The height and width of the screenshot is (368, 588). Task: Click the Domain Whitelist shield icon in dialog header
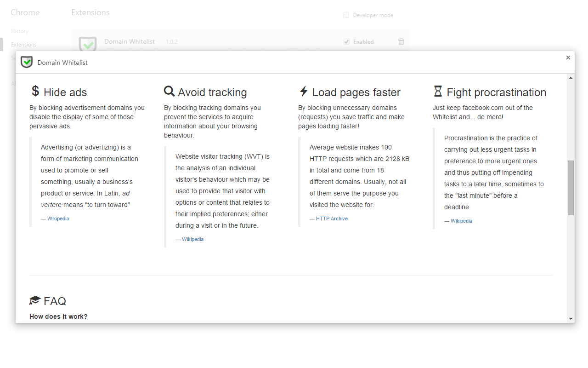[x=27, y=62]
